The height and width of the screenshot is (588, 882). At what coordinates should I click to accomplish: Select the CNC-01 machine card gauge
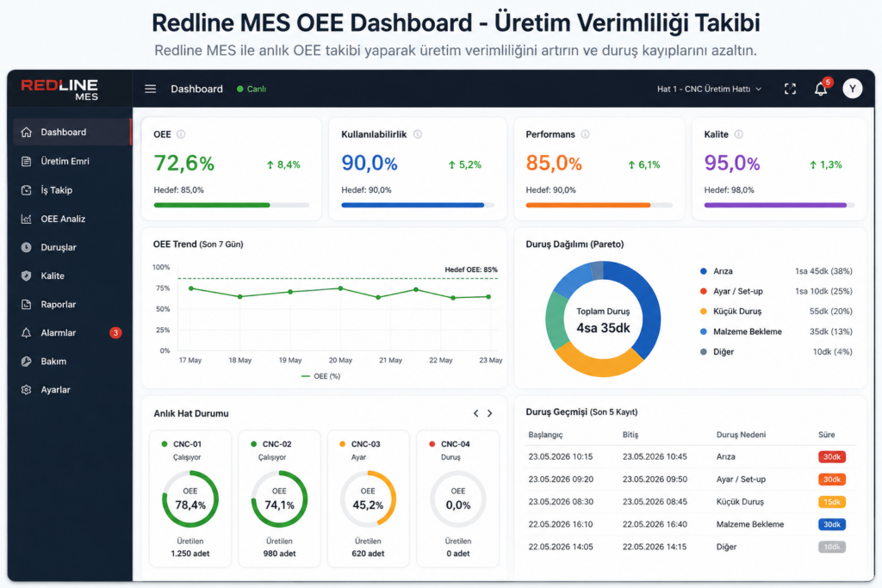pos(190,498)
